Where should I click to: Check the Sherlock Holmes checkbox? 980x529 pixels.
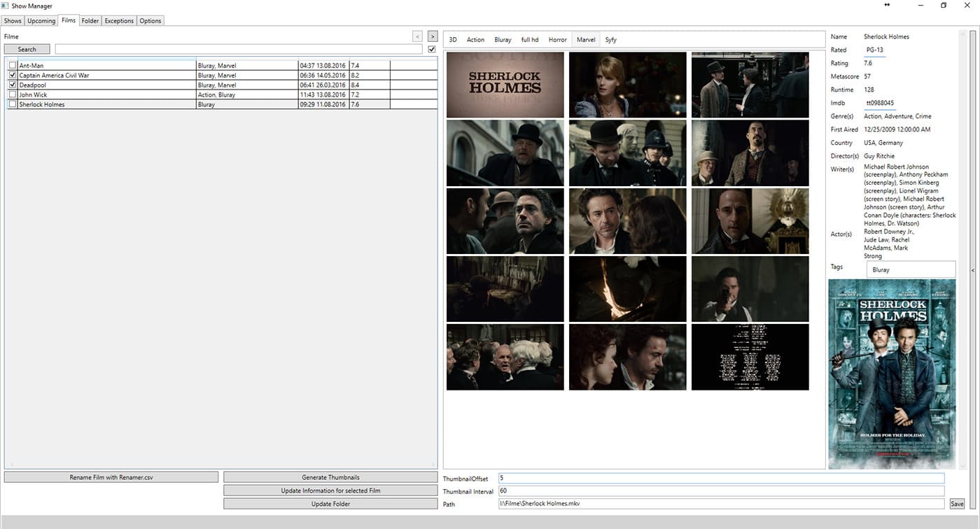13,104
